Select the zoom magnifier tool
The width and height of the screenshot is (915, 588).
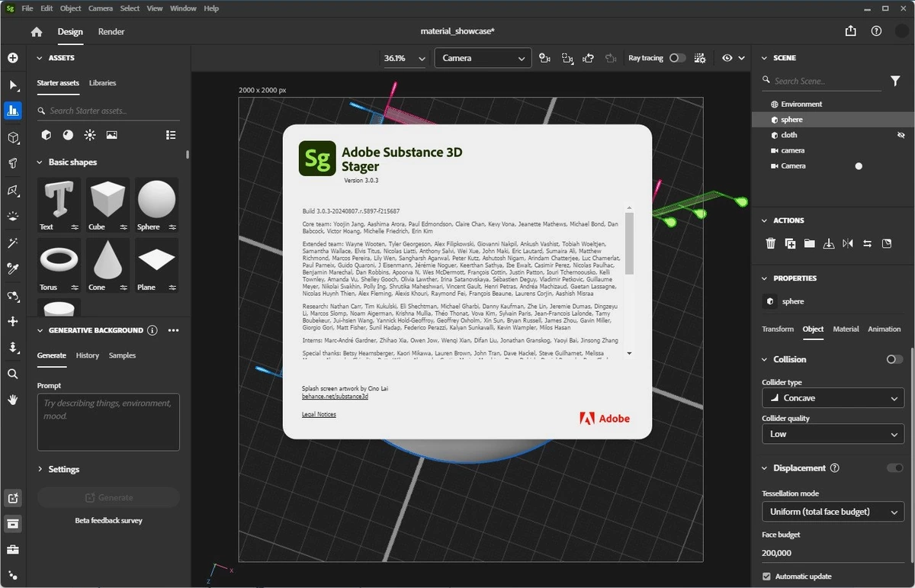12,374
